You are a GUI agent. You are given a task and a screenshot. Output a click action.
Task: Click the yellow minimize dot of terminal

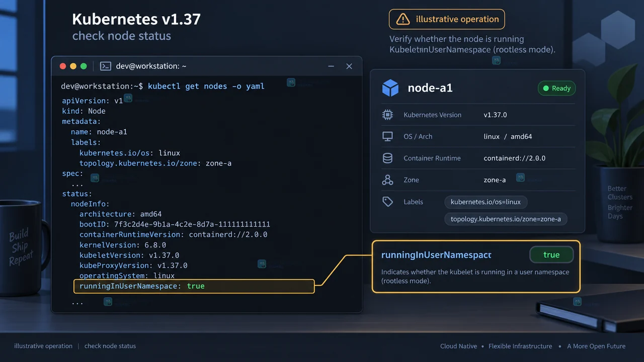(73, 66)
